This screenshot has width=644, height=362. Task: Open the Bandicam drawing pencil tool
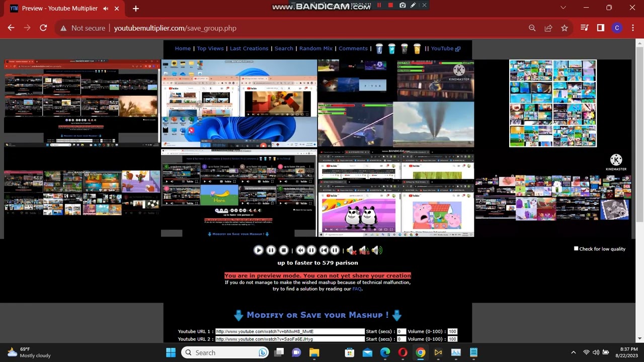tap(413, 6)
